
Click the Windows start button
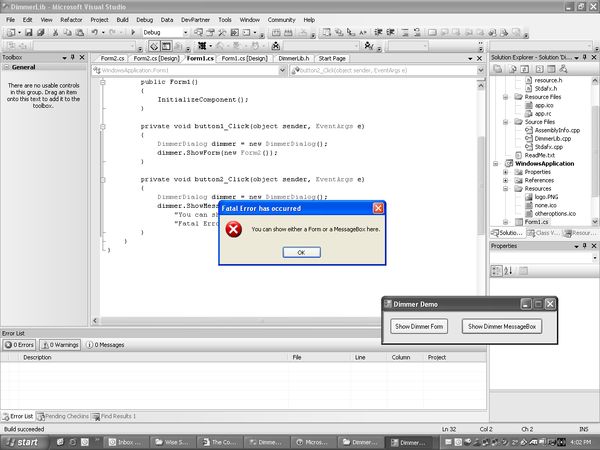tap(24, 442)
